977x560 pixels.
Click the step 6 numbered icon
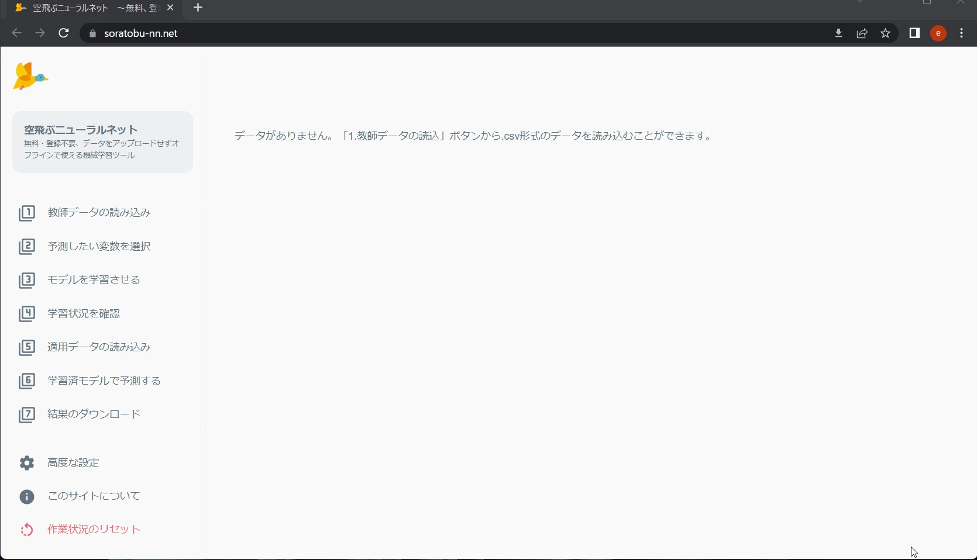click(27, 381)
